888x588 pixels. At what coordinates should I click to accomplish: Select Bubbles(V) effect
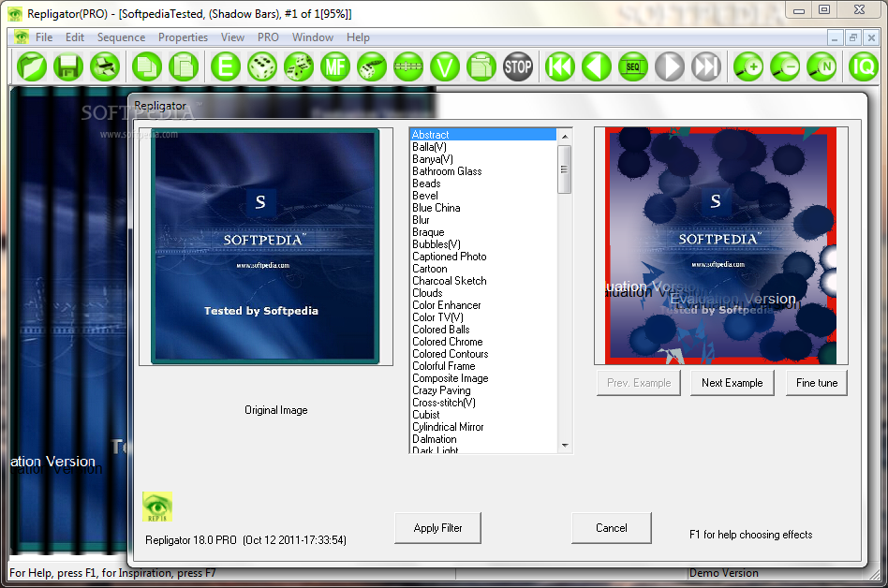(482, 244)
